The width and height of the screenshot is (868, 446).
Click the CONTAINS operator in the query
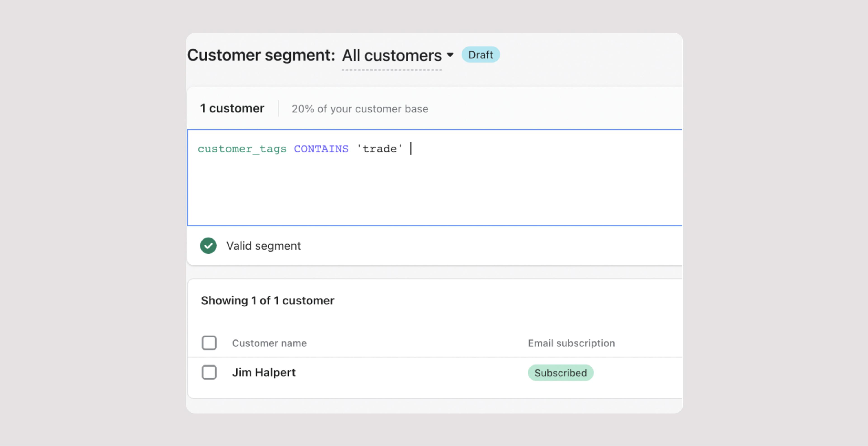[321, 149]
